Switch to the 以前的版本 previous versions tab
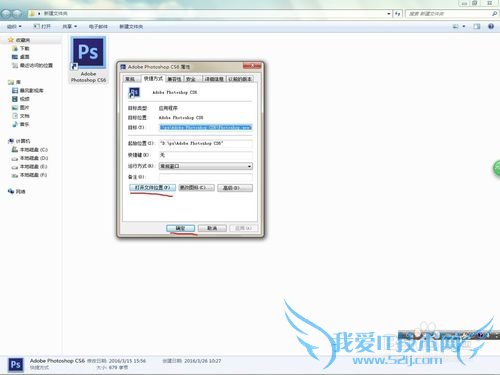Viewport: 500px width, 375px height. [240, 79]
